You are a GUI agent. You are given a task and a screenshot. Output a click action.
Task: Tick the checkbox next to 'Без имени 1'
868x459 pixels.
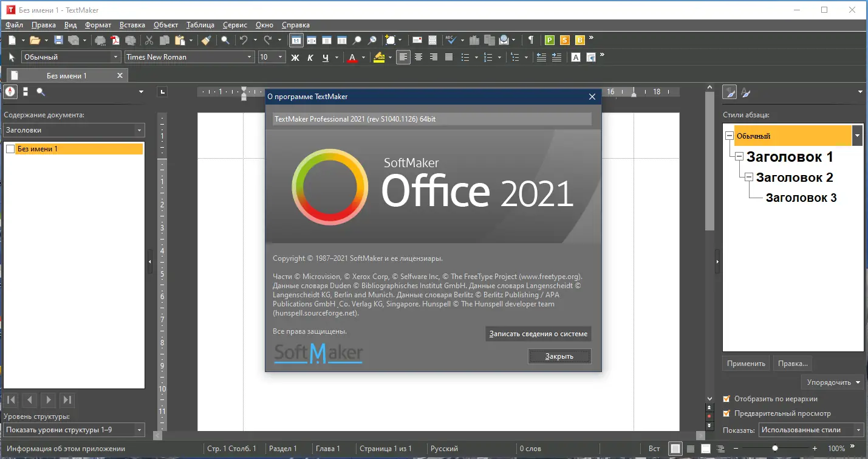10,149
